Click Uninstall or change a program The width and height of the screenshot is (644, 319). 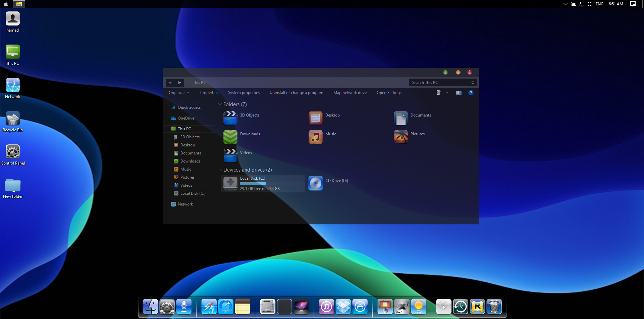(296, 93)
